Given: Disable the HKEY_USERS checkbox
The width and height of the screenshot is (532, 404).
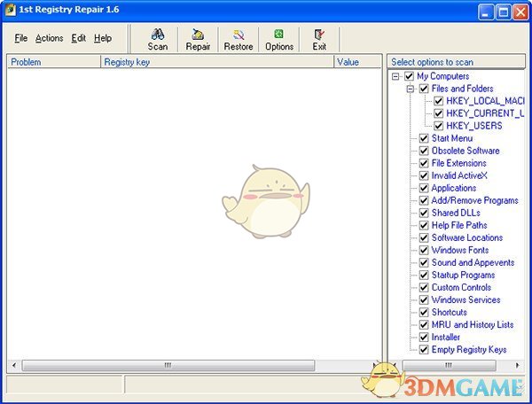Looking at the screenshot, I should [438, 126].
